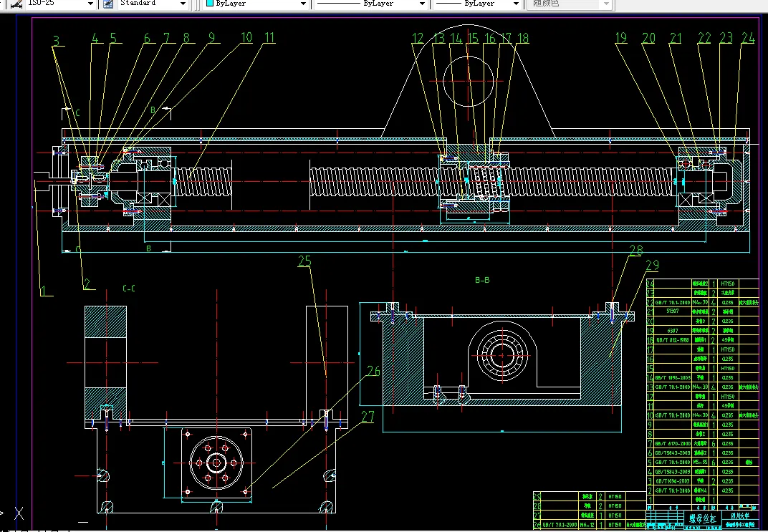Select balloon number 9 above main view
The height and width of the screenshot is (532, 768).
211,38
